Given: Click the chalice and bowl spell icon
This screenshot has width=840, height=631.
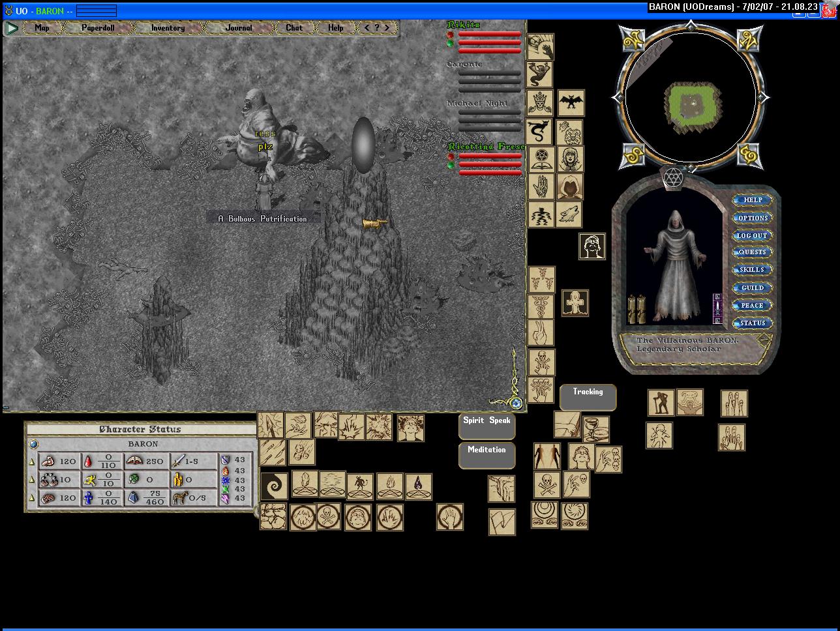Looking at the screenshot, I should pos(595,429).
